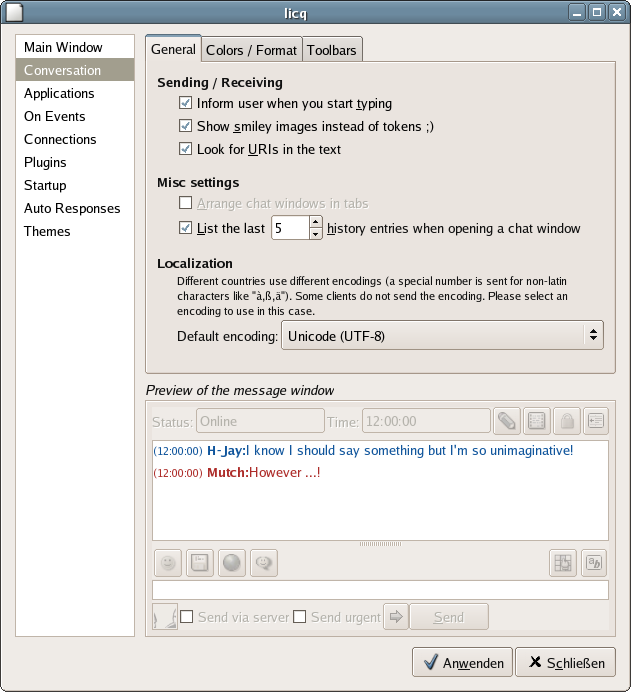Click the gray sphere icon in preview toolbar

click(x=232, y=563)
